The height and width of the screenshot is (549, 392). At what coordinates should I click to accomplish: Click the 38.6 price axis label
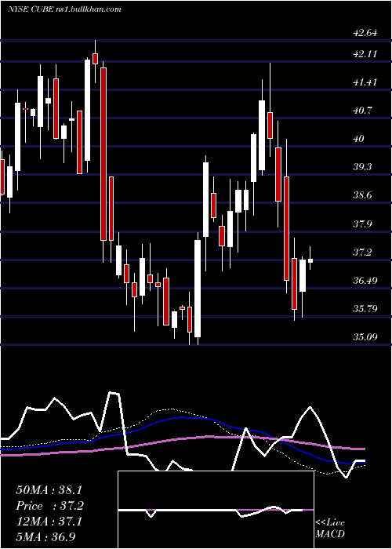coord(362,195)
